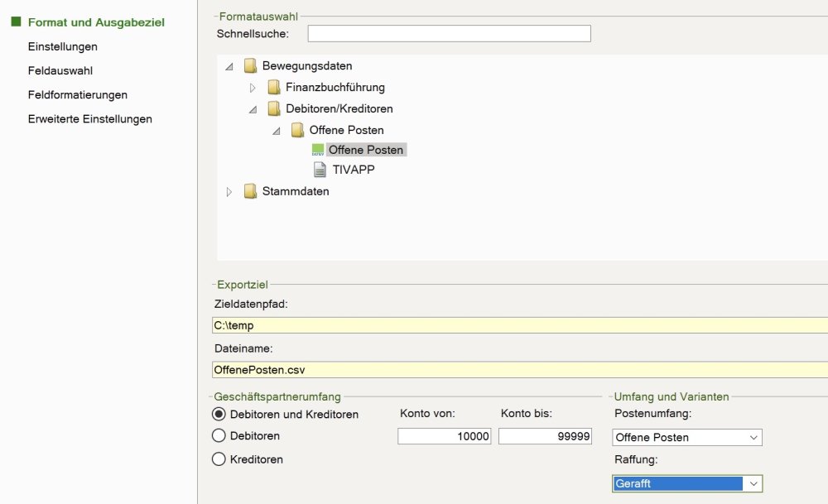Click the green DATEV Offene Posten icon
Image resolution: width=828 pixels, height=504 pixels.
coord(318,150)
